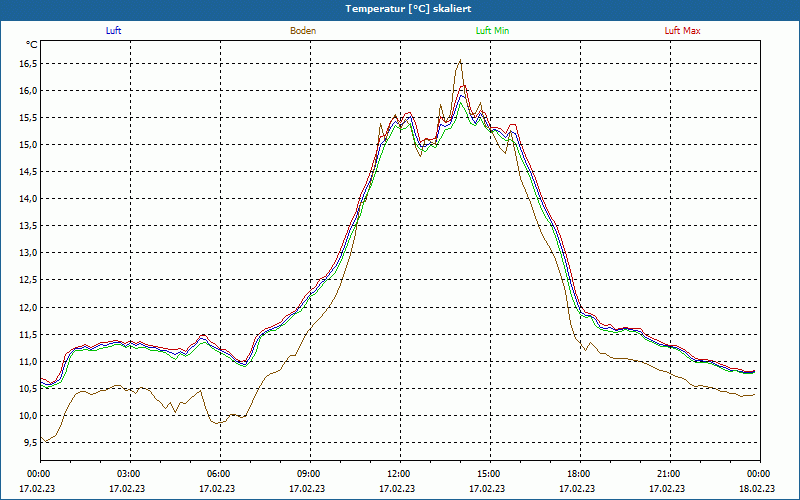The image size is (800, 500).
Task: Click the '14,5' y-axis value
Action: click(x=29, y=172)
